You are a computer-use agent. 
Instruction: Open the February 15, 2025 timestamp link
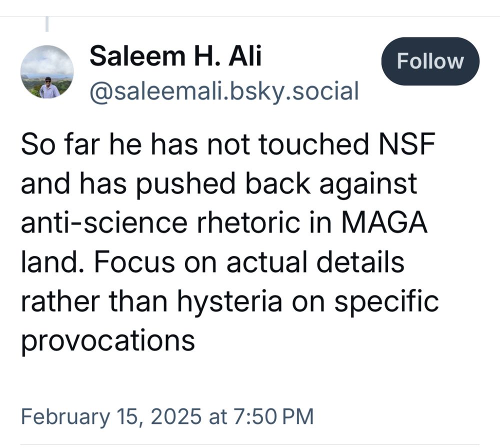pyautogui.click(x=167, y=416)
